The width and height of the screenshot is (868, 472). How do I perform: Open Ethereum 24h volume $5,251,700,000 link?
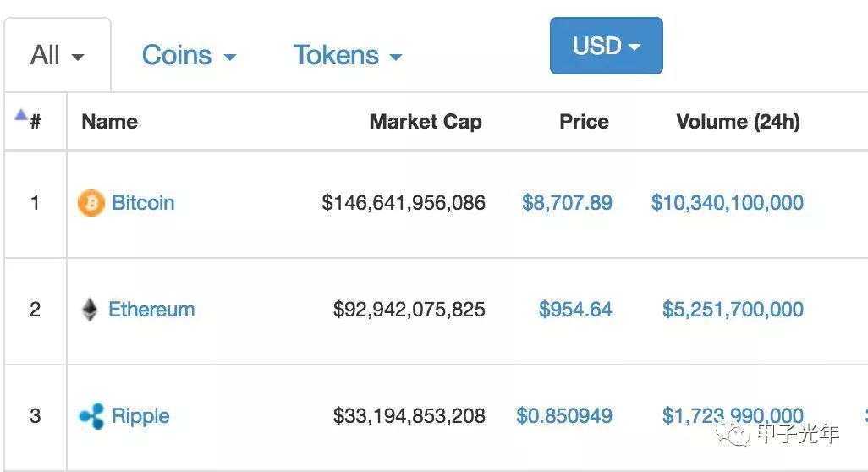click(x=733, y=310)
